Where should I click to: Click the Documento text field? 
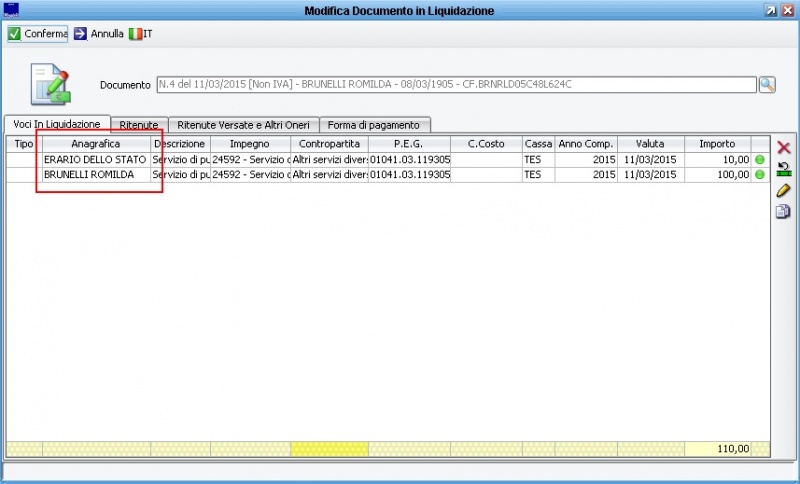tap(456, 85)
